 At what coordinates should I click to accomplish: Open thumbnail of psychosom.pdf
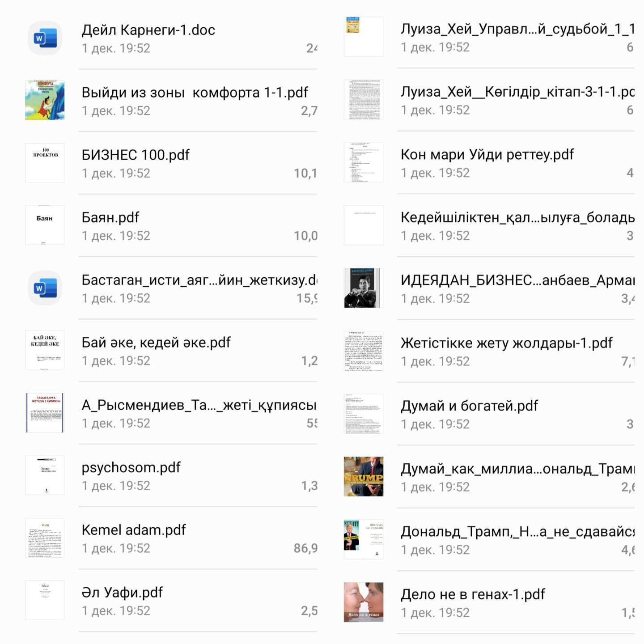click(x=45, y=475)
